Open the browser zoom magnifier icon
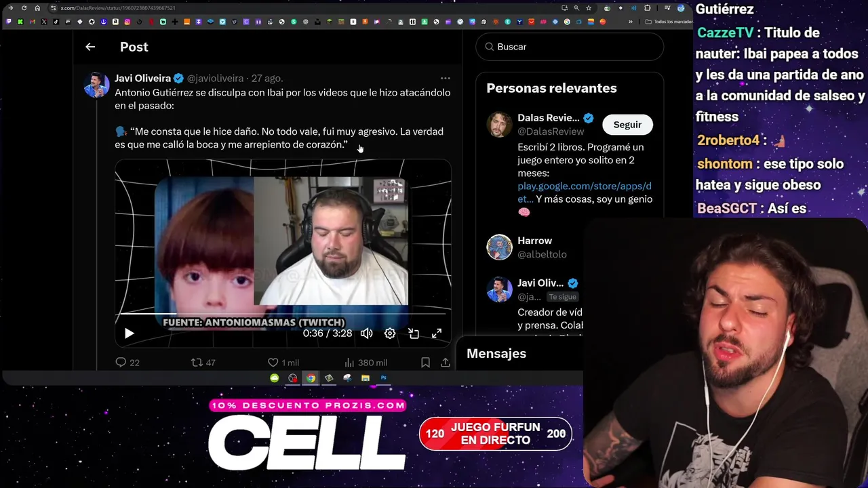 click(576, 8)
